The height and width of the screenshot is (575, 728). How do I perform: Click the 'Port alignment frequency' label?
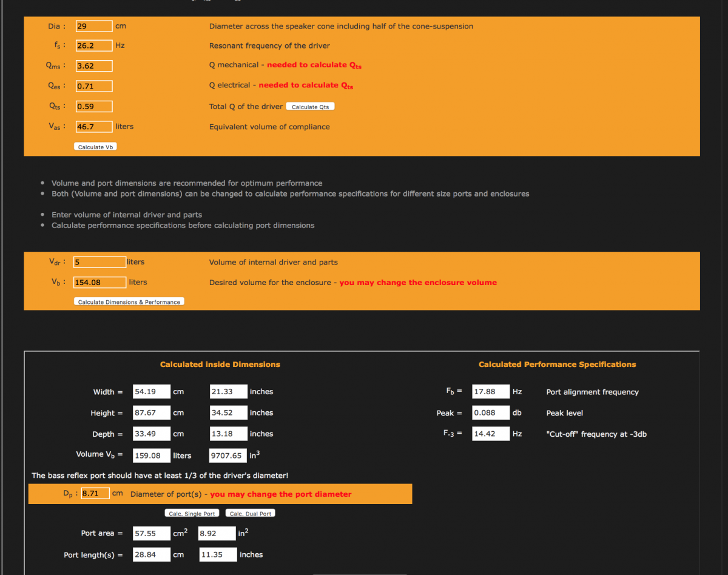click(593, 392)
